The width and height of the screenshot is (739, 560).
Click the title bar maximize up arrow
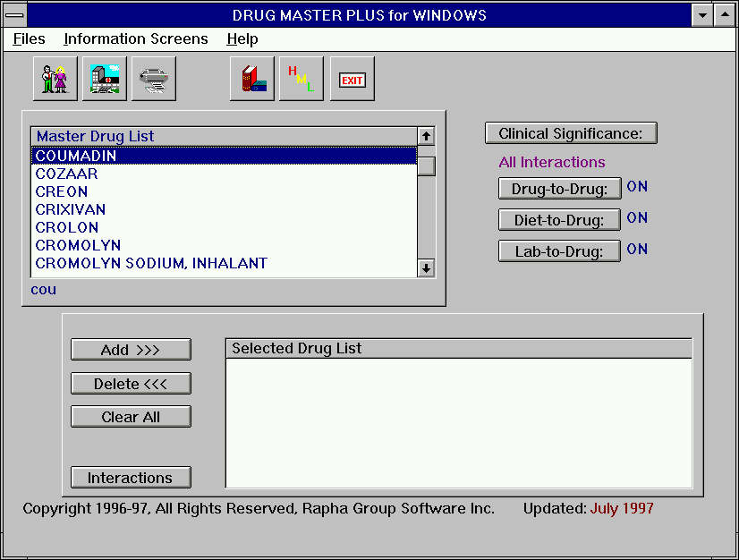point(725,15)
